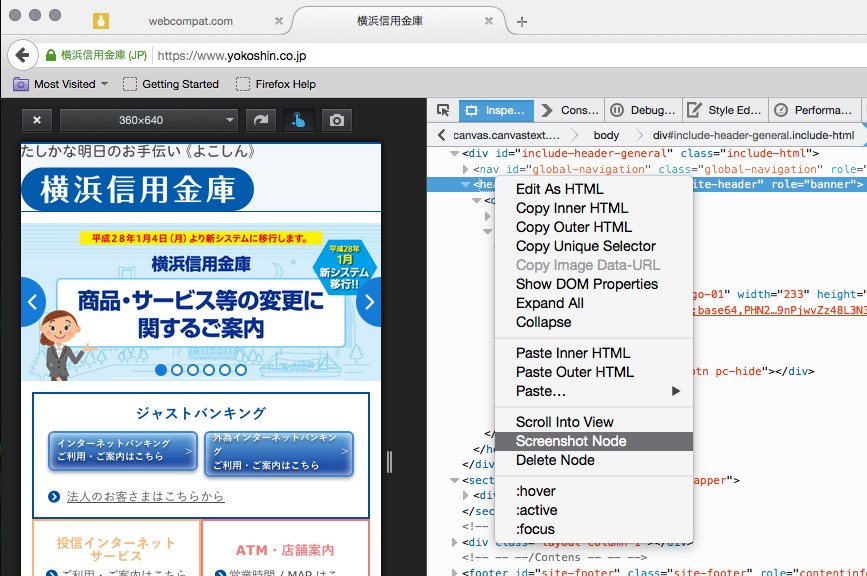Close the responsive design mode with X
Viewport: 867px width, 576px height.
click(37, 120)
